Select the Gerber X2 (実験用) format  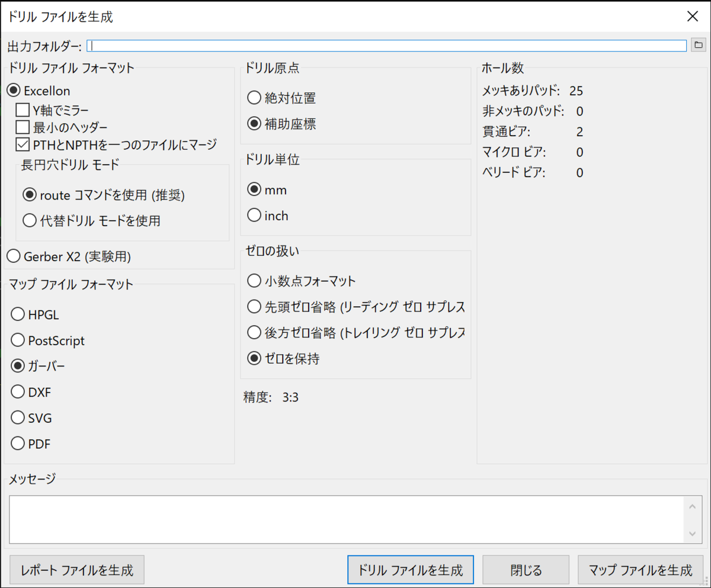point(13,256)
